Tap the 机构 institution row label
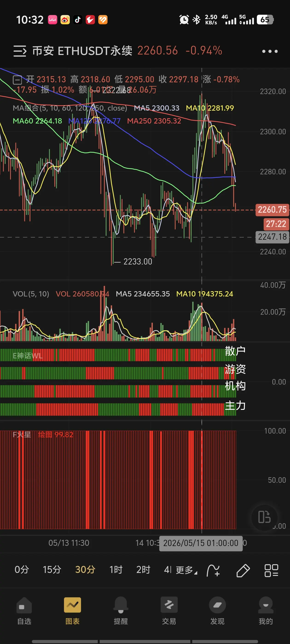 pos(235,386)
